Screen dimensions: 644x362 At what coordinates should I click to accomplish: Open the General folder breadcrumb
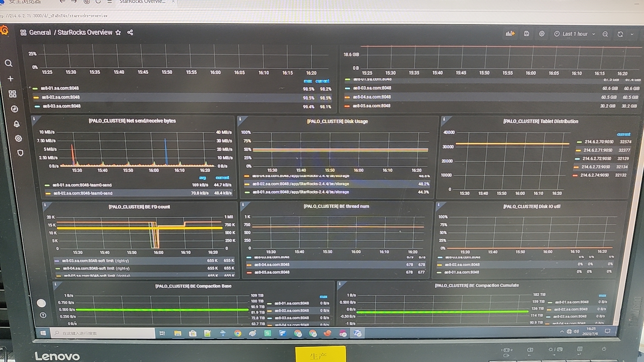click(40, 33)
